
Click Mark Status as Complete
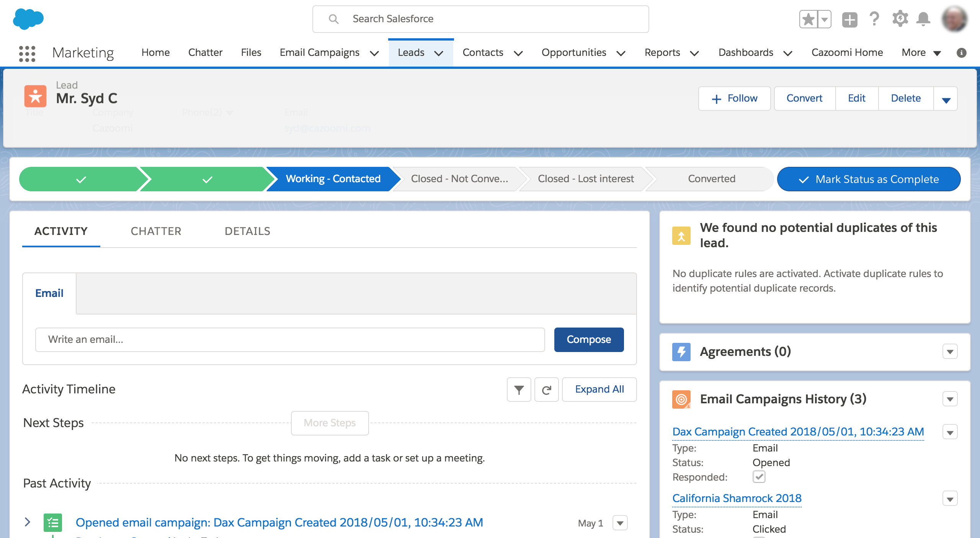click(869, 179)
